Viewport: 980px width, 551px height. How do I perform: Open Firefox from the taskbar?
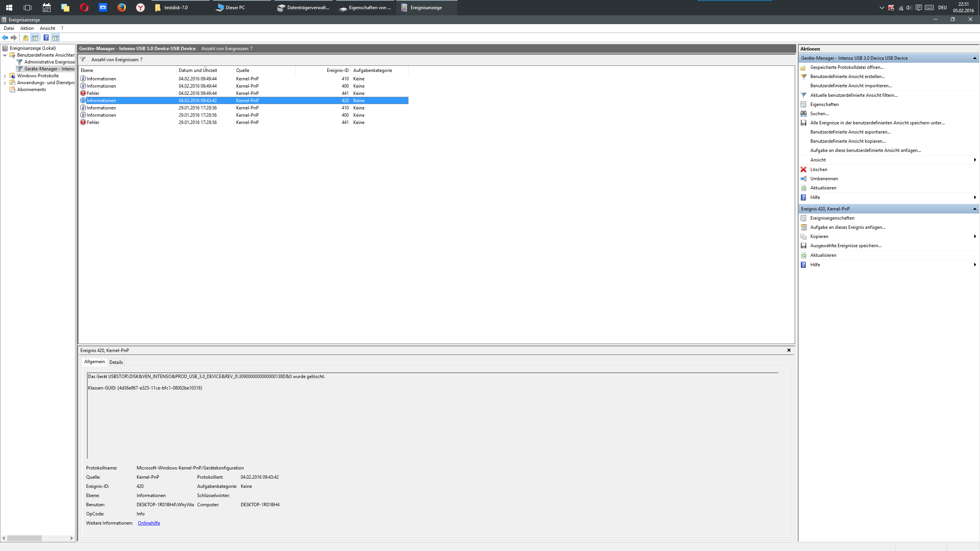(121, 8)
